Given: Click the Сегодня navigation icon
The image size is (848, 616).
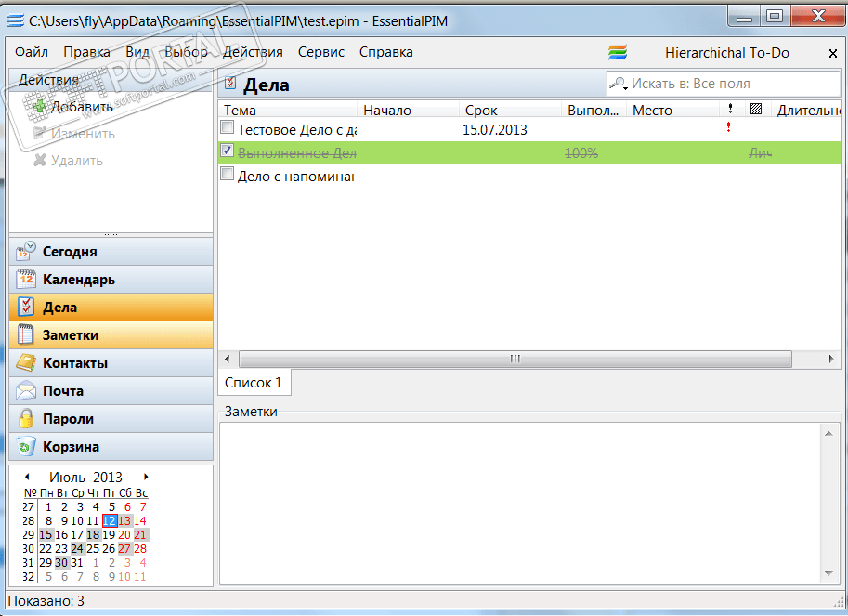Looking at the screenshot, I should 25,252.
